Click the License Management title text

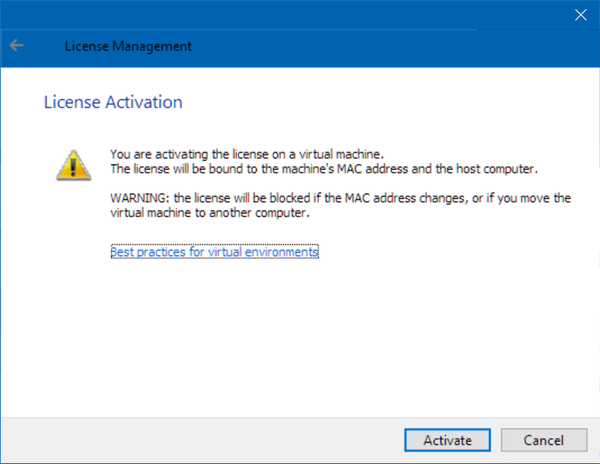[x=127, y=46]
